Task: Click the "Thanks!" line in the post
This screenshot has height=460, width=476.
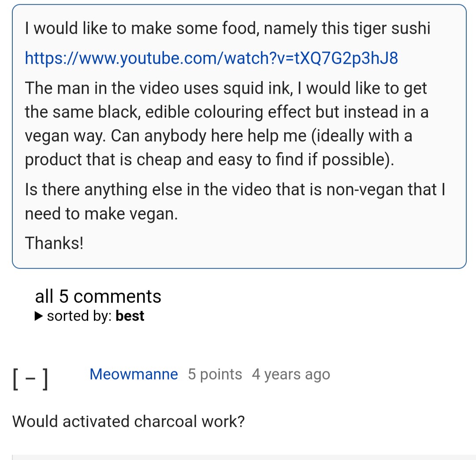Action: (x=54, y=243)
